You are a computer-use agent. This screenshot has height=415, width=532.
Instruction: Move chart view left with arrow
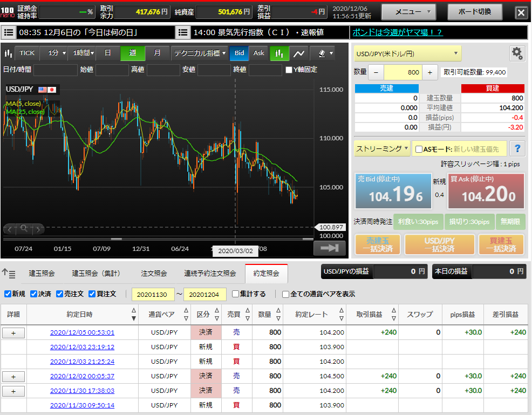pos(10,229)
